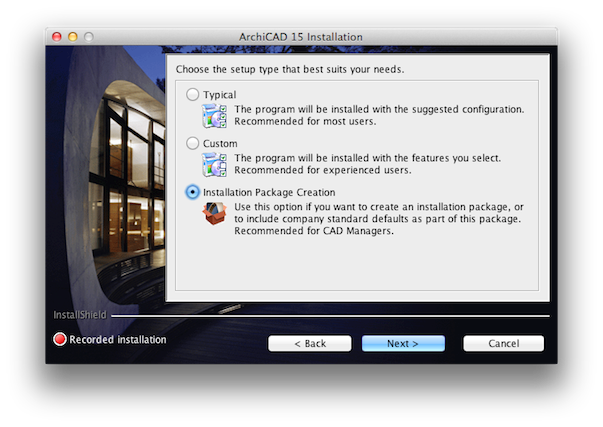
Task: Click the Custom label text
Action: point(220,143)
